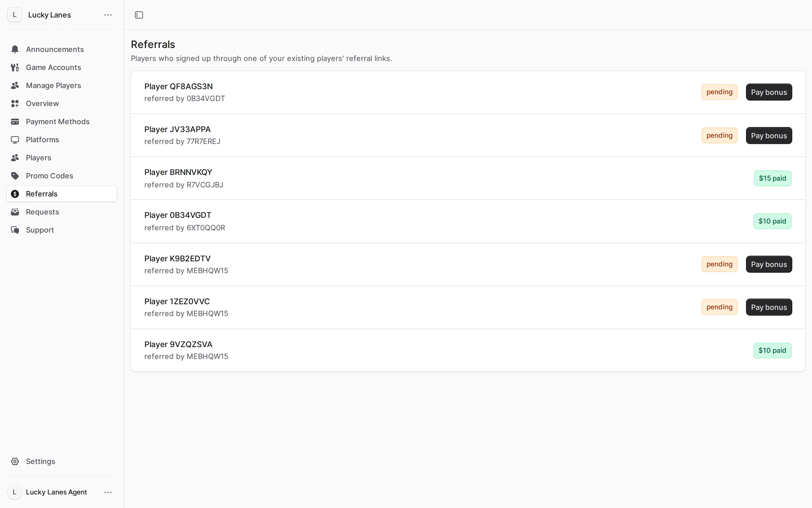Click the Referrals dollar icon
Screen dimensions: 812x508
[x=15, y=194]
